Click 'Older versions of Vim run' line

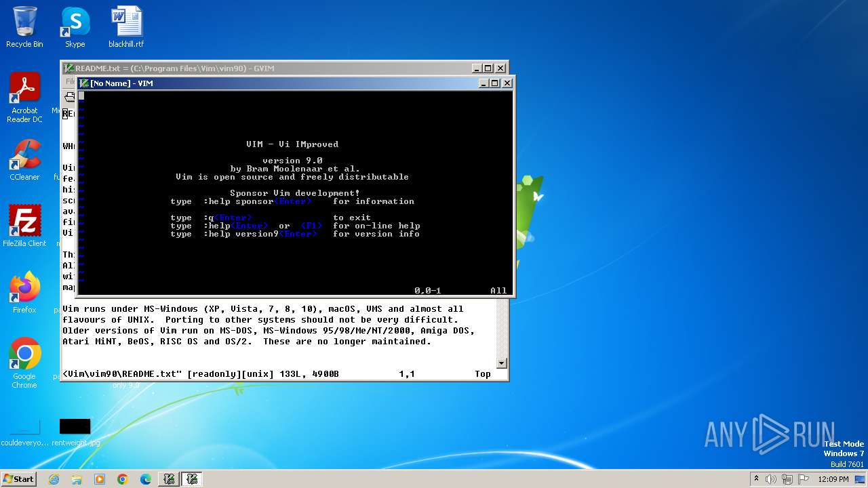click(x=269, y=331)
